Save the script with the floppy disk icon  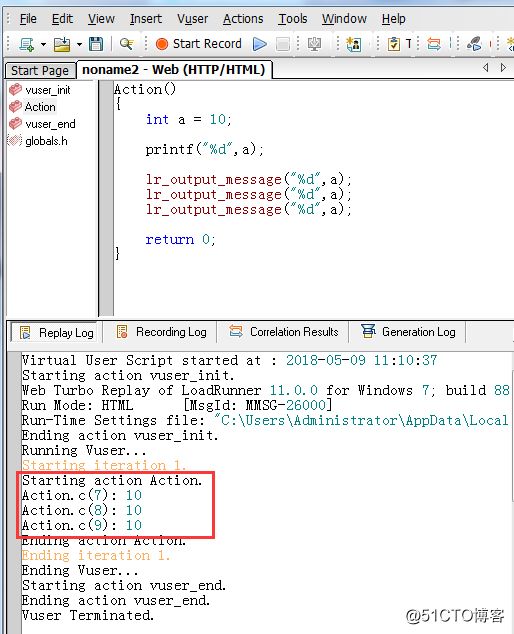(96, 44)
